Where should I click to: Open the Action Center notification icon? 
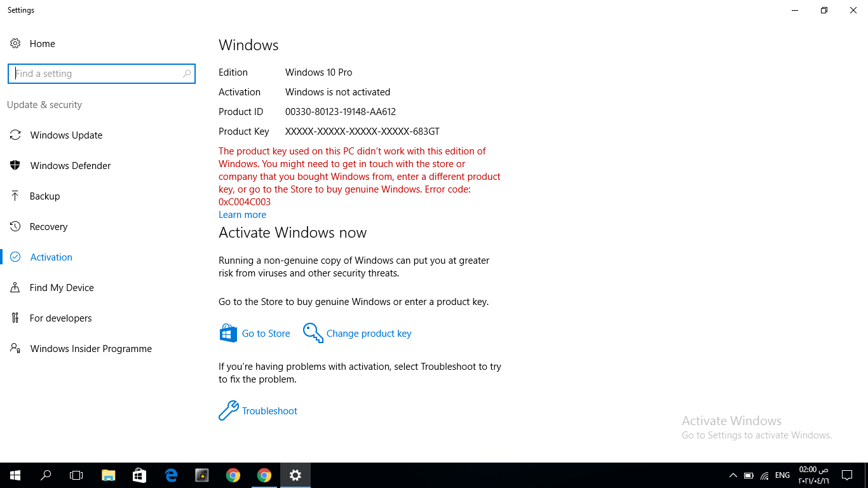tap(846, 475)
